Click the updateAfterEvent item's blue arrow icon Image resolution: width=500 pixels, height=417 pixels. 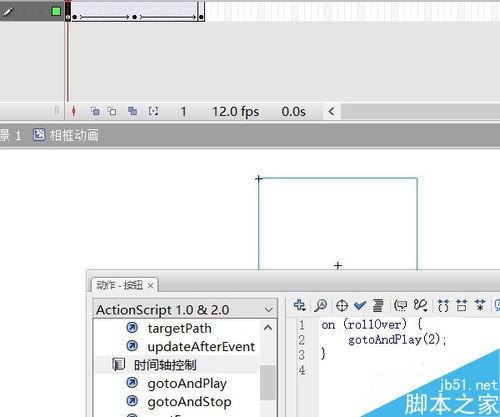[x=132, y=346]
